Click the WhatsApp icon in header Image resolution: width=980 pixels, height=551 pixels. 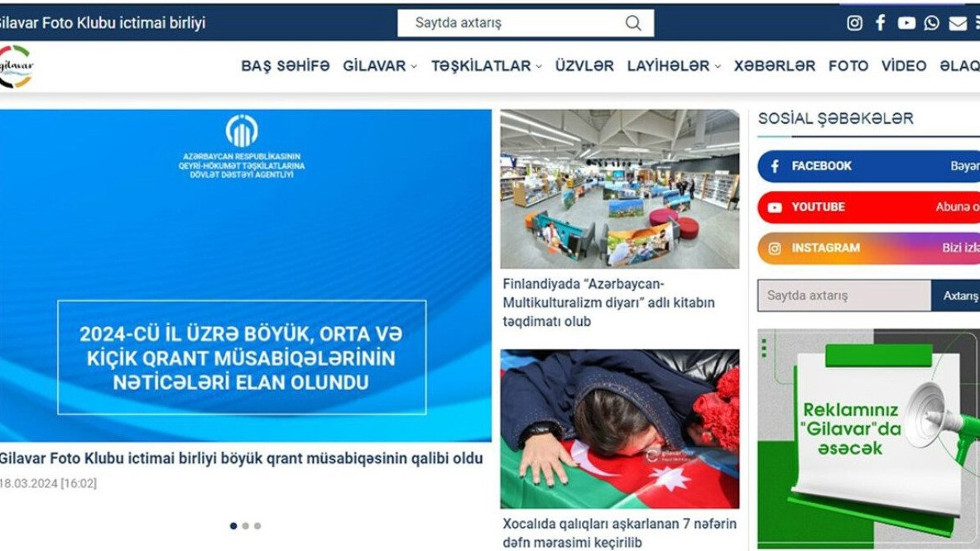pos(931,23)
